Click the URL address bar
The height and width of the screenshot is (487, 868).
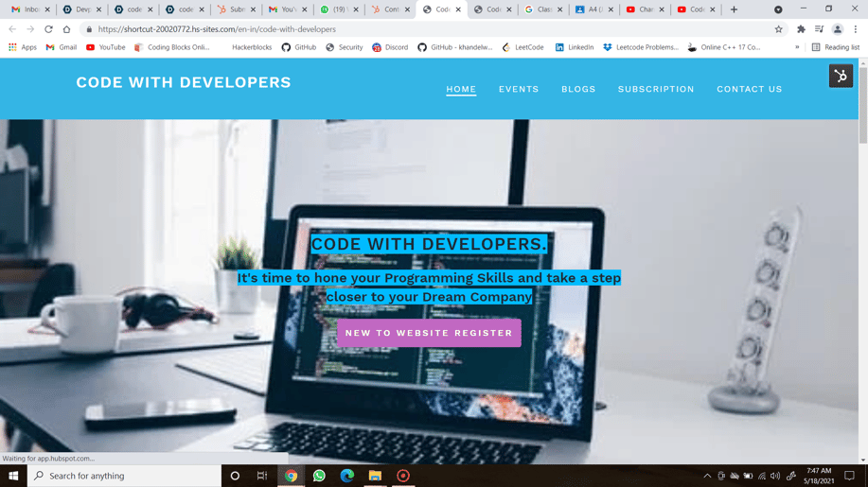[x=426, y=29]
